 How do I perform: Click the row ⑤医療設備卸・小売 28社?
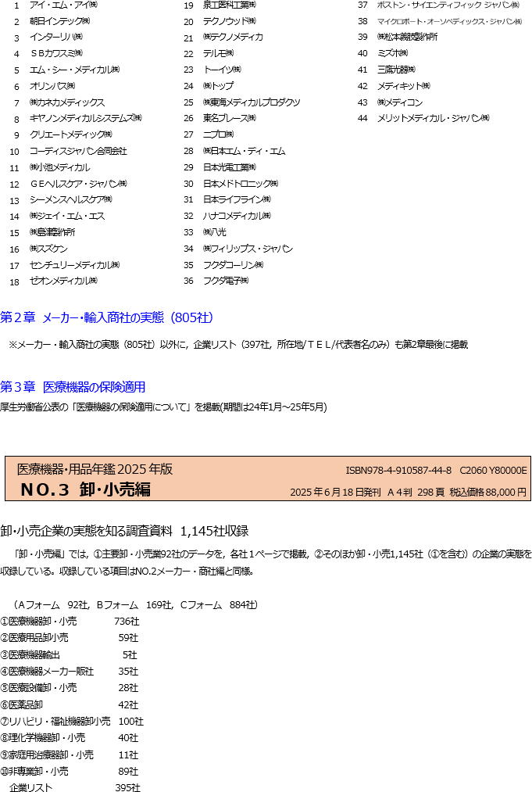coord(70,688)
